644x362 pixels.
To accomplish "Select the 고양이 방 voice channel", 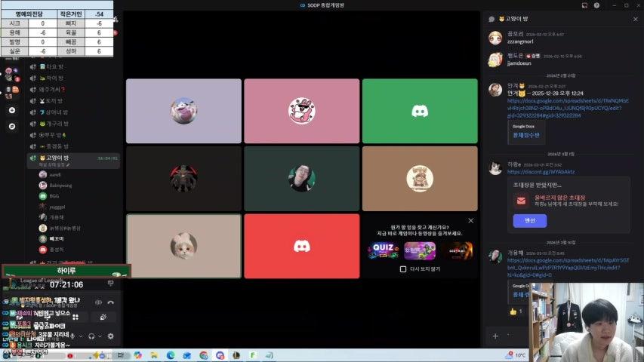I will [x=57, y=158].
